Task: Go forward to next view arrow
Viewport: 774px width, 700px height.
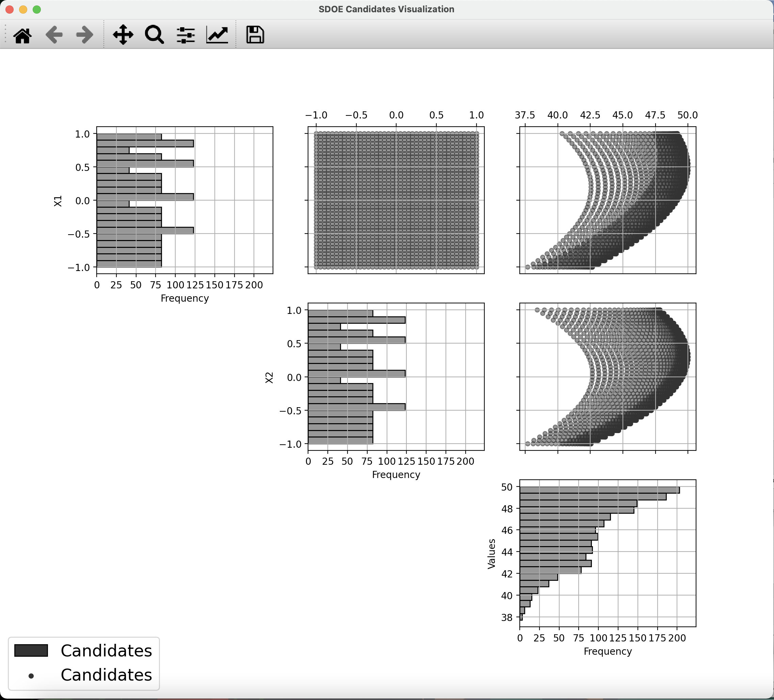Action: click(84, 35)
